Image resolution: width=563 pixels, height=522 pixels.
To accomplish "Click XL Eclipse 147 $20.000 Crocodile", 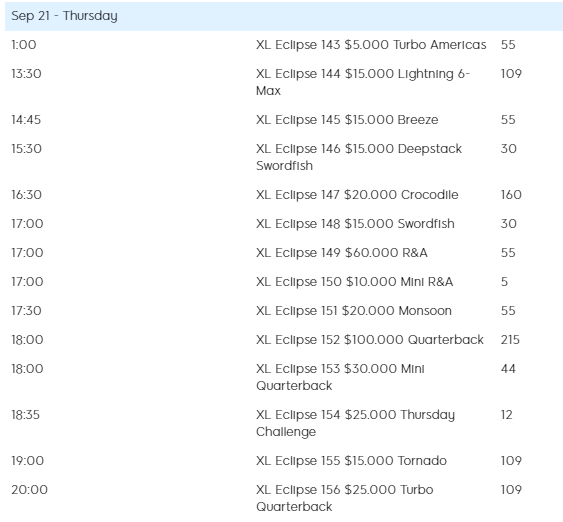I will (357, 195).
